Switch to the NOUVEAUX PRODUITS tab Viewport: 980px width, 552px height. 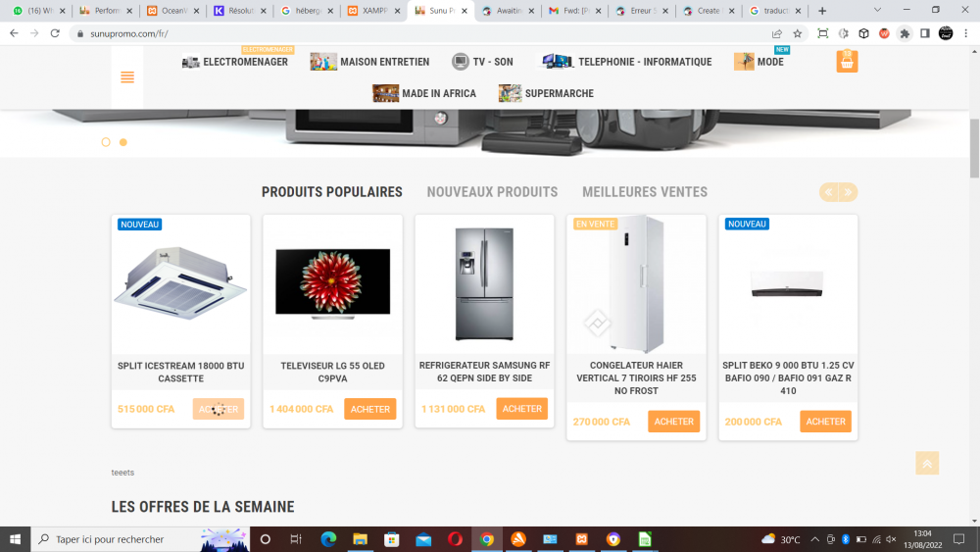(x=492, y=192)
